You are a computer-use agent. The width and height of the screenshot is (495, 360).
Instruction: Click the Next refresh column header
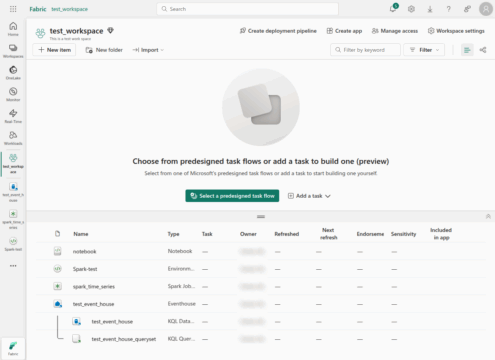pos(328,234)
